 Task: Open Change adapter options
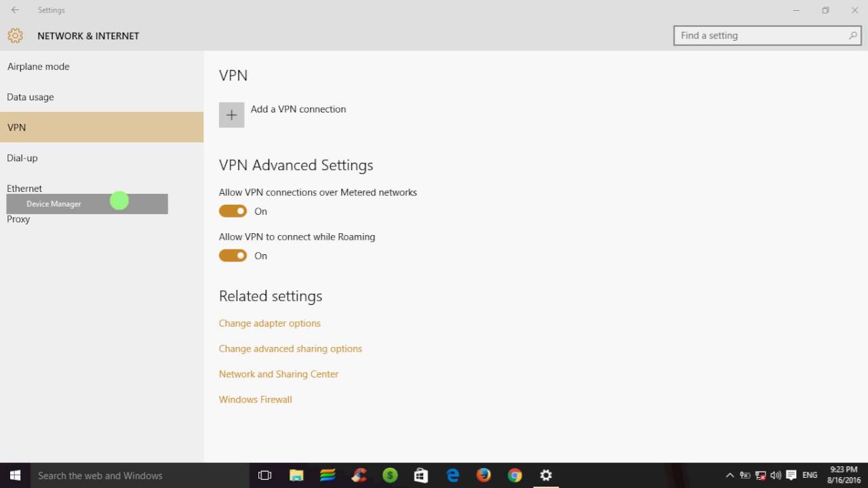[269, 323]
